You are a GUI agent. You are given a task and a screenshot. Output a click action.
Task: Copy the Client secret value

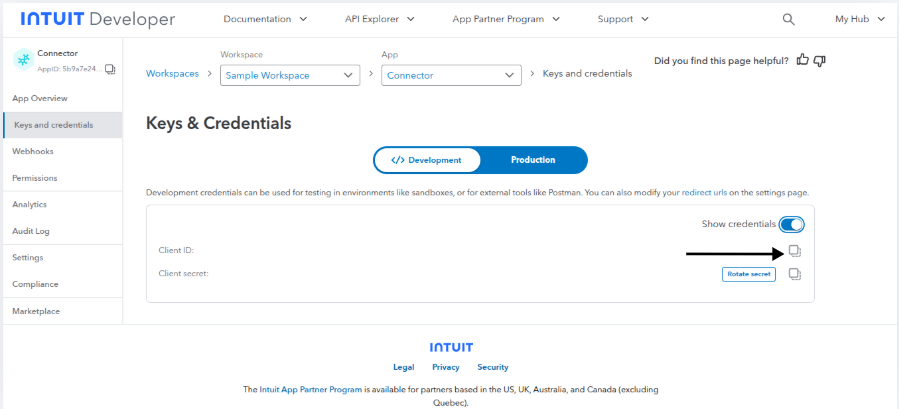click(x=795, y=274)
